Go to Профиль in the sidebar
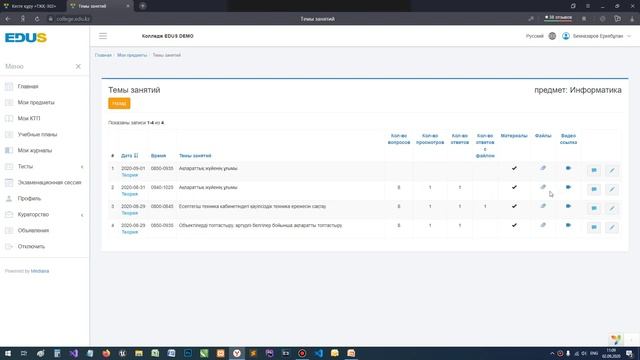 click(x=29, y=198)
